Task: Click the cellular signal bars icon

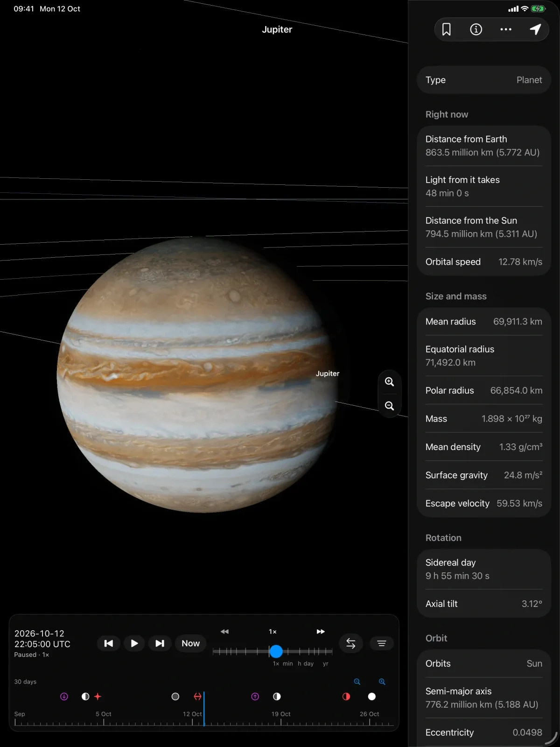Action: click(513, 9)
